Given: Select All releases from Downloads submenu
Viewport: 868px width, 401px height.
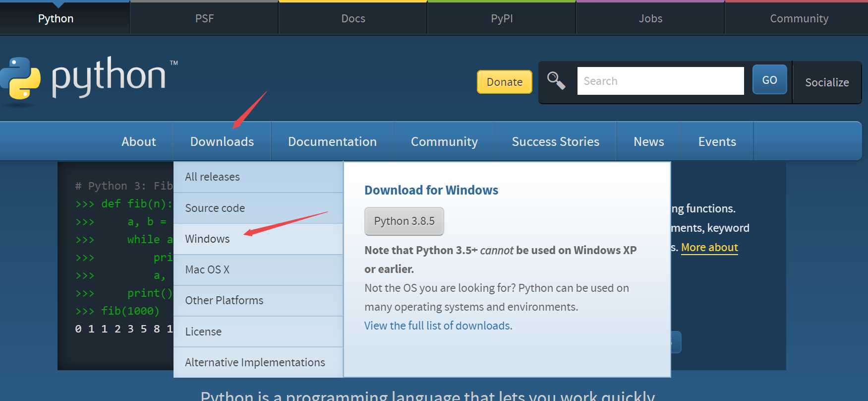Looking at the screenshot, I should point(258,177).
